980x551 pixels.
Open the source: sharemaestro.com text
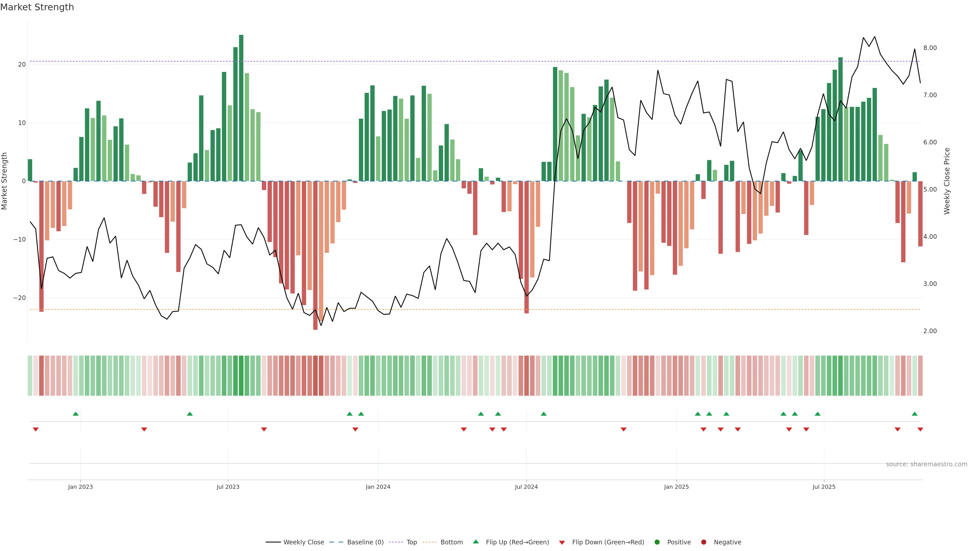tap(926, 464)
